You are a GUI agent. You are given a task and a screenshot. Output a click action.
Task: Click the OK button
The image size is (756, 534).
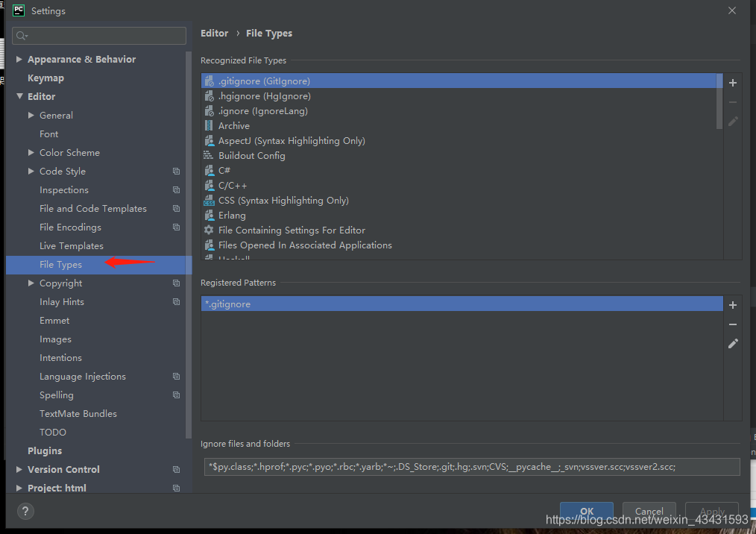[587, 512]
